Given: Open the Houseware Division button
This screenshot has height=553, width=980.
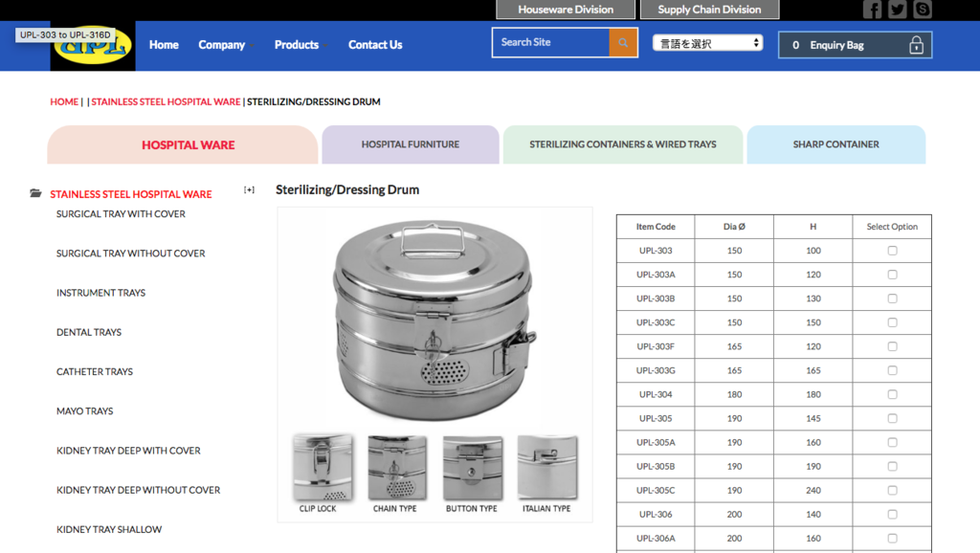Looking at the screenshot, I should [x=566, y=10].
